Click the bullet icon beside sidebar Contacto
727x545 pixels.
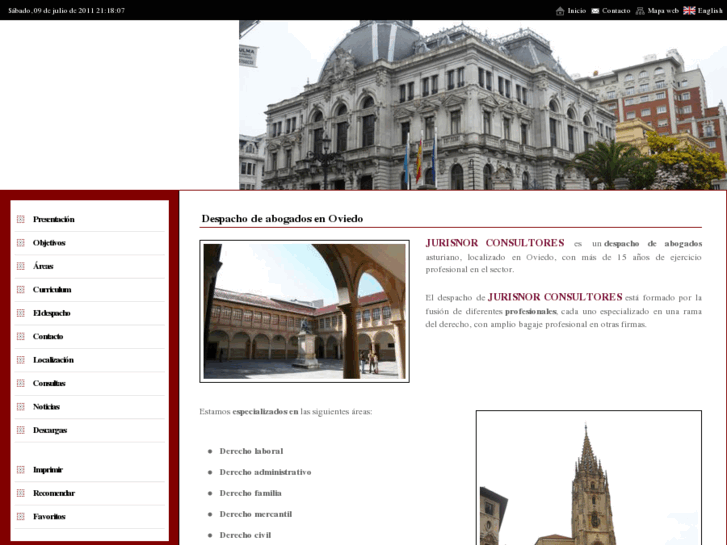pyautogui.click(x=20, y=336)
